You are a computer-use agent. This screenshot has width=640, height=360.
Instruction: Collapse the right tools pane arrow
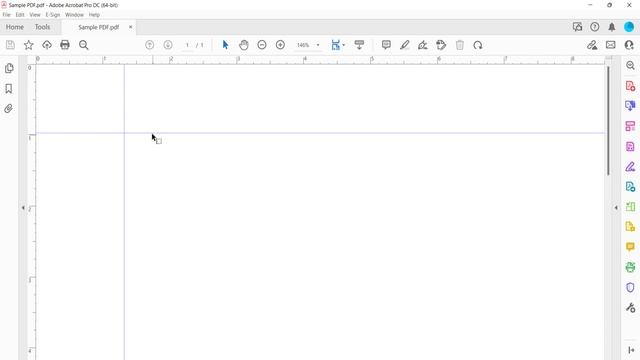[x=616, y=208]
